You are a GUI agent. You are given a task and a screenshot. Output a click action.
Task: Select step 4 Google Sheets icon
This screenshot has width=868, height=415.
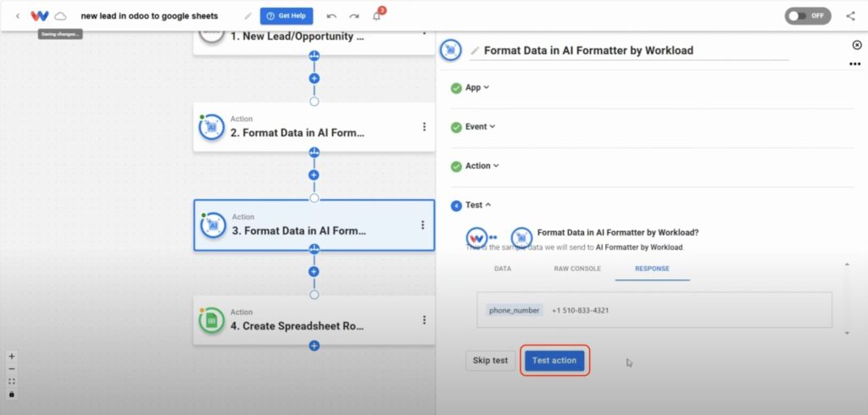(211, 320)
